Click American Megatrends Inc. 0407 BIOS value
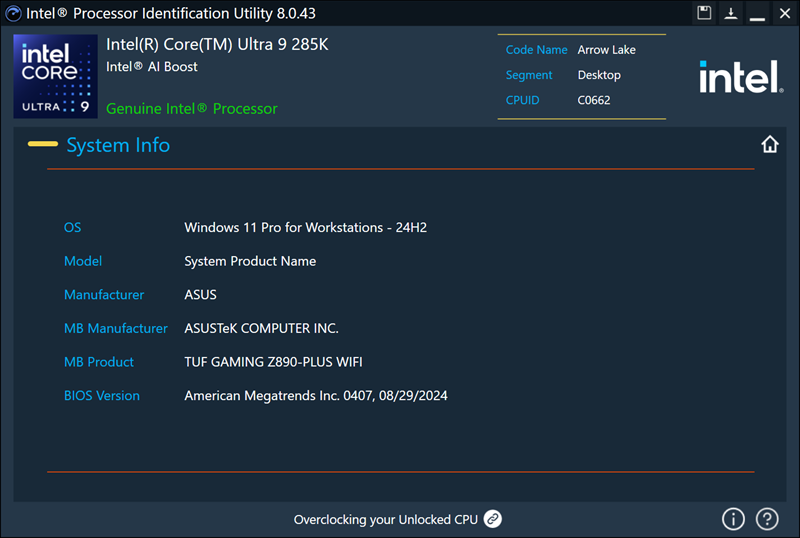 316,396
